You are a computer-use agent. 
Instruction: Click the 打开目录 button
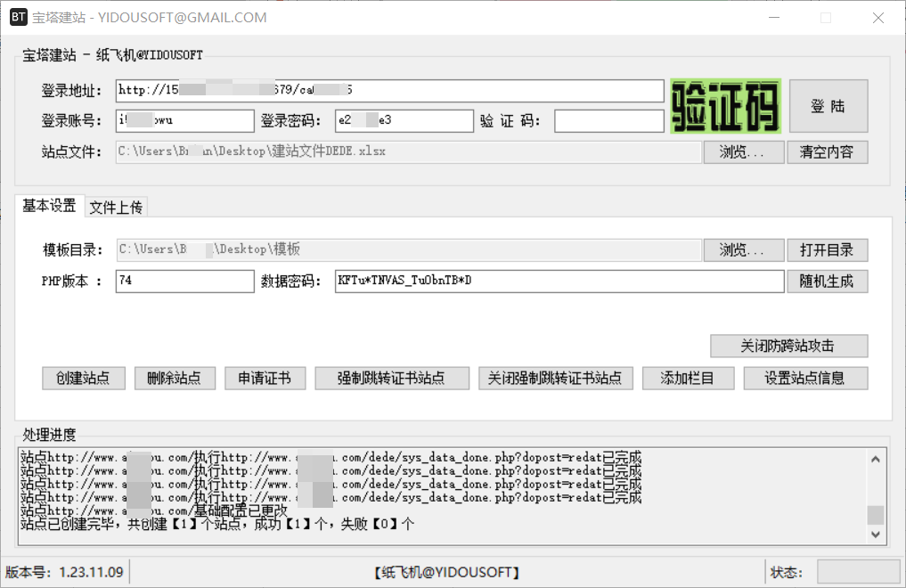click(x=827, y=250)
